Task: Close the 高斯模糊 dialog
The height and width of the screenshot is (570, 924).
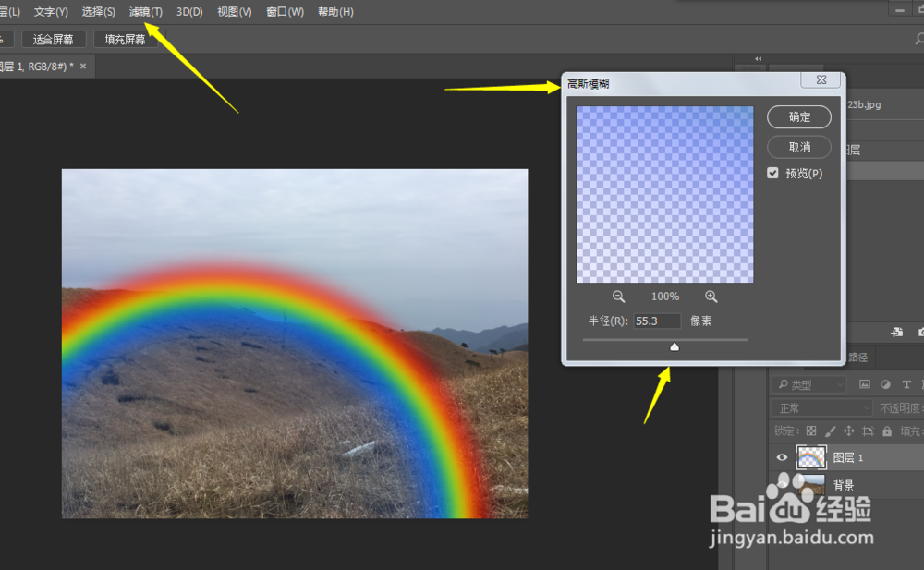Action: click(x=821, y=79)
